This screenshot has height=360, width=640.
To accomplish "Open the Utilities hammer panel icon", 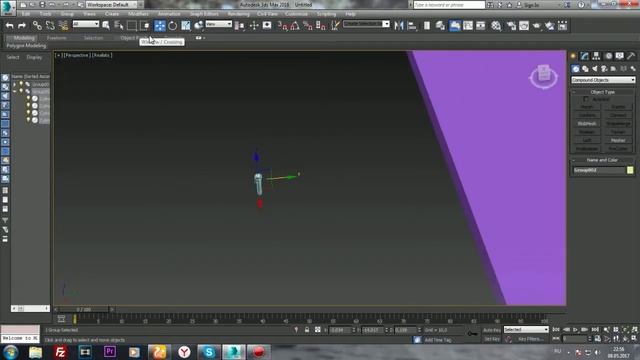I will pyautogui.click(x=631, y=56).
